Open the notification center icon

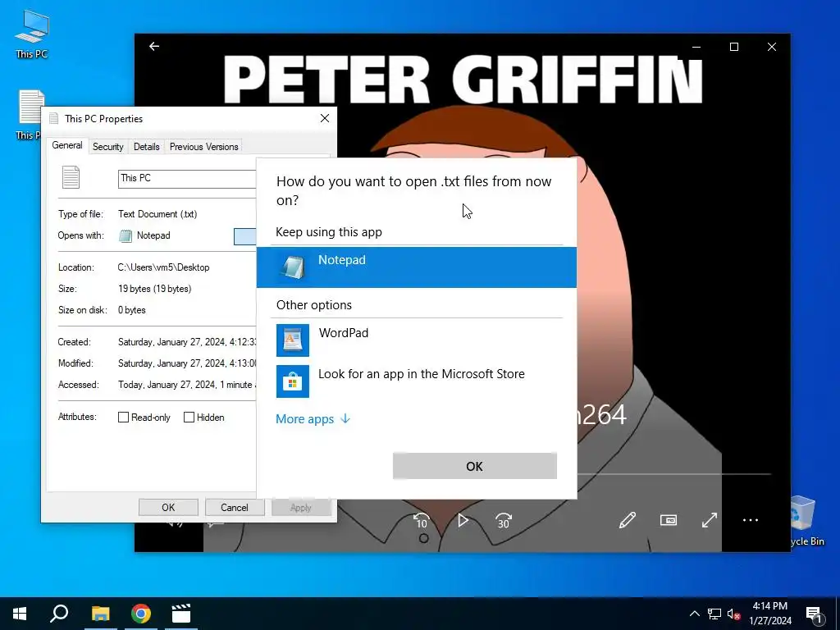tap(814, 614)
